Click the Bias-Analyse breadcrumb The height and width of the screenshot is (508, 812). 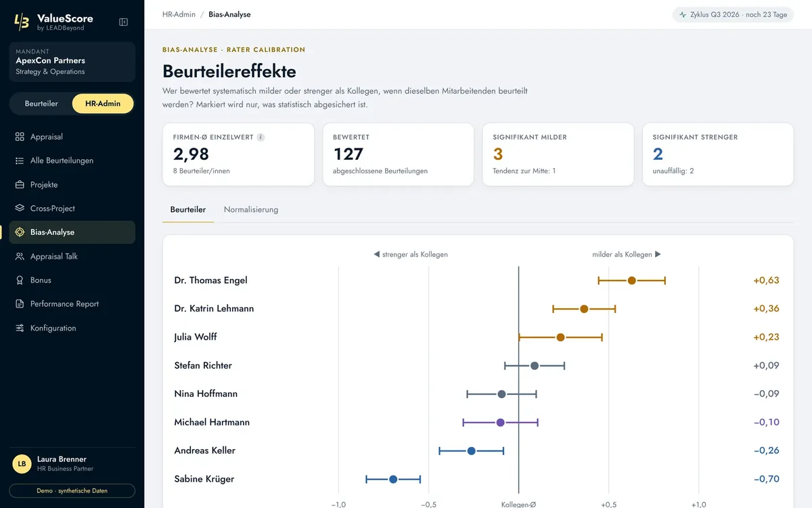tap(229, 14)
